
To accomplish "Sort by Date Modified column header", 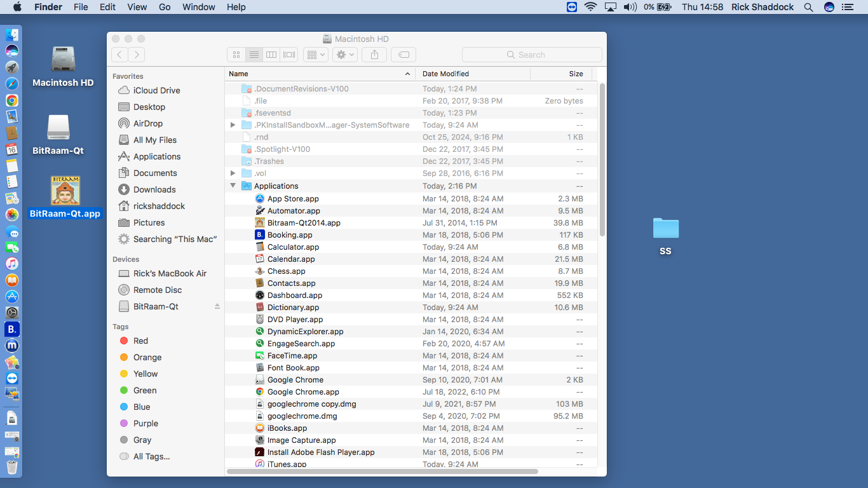I will pos(446,74).
